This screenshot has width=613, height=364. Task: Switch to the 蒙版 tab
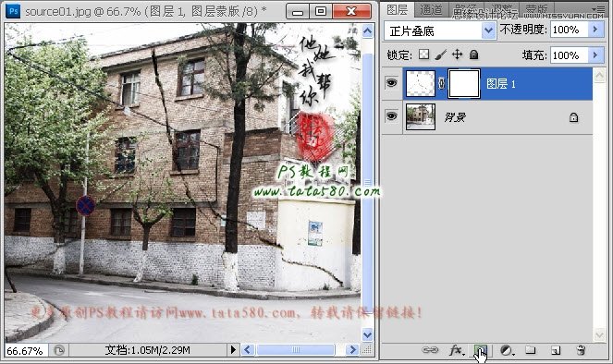click(536, 10)
